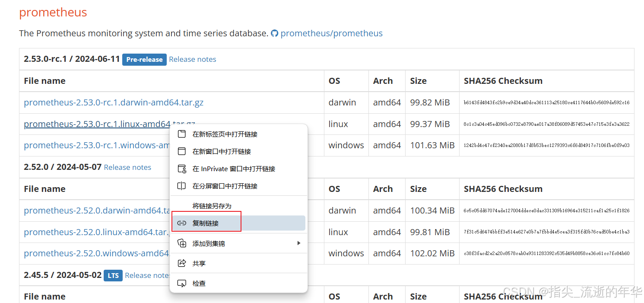This screenshot has width=644, height=303.
Task: Click the checksum starting with 7f31c5d6474b
Action: coord(546,232)
